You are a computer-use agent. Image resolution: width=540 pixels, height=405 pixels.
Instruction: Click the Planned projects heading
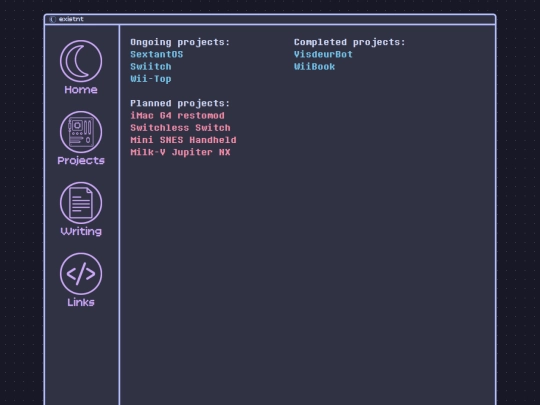click(x=180, y=103)
